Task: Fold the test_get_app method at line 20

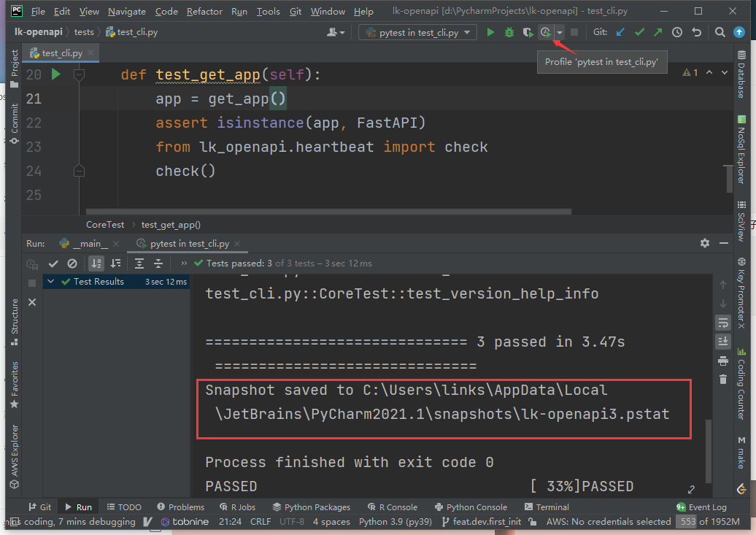Action: 79,74
